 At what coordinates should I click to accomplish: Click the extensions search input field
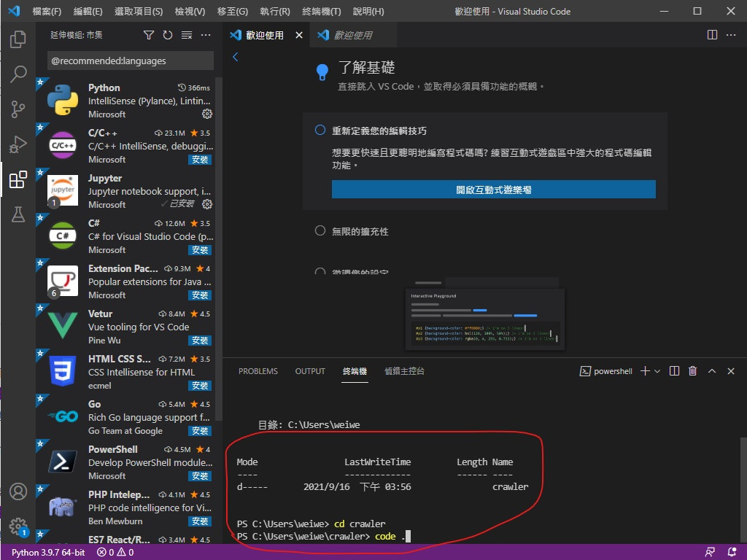click(x=131, y=61)
